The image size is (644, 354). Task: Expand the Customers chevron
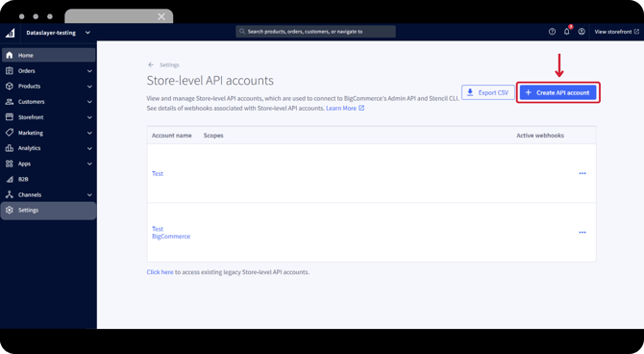point(89,102)
